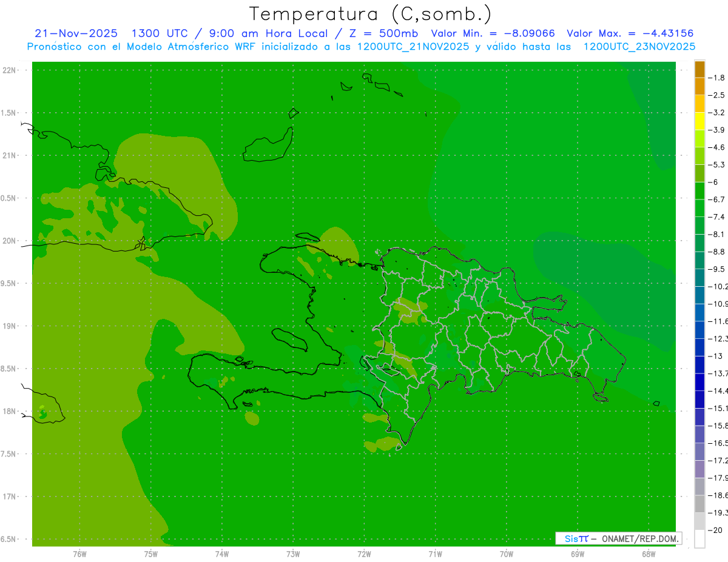Click the yellow swatch between -3.2 and -3.9
This screenshot has width=728, height=562.
(x=699, y=121)
